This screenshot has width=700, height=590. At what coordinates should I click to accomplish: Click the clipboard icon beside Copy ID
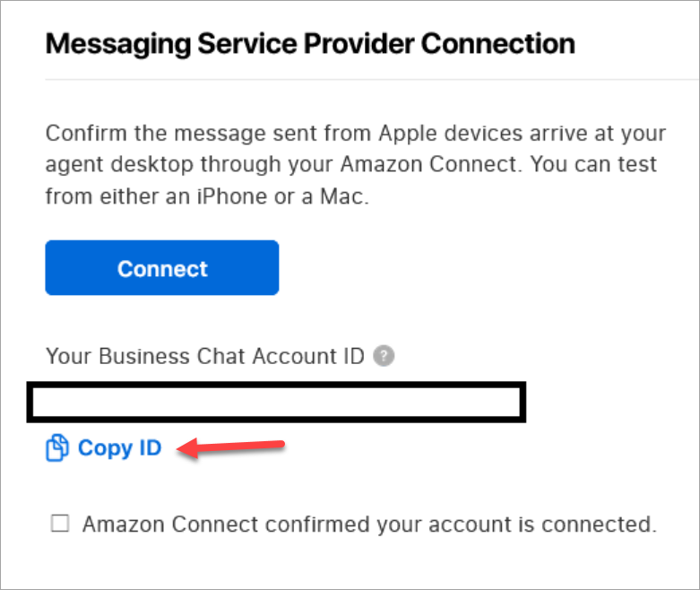click(56, 448)
